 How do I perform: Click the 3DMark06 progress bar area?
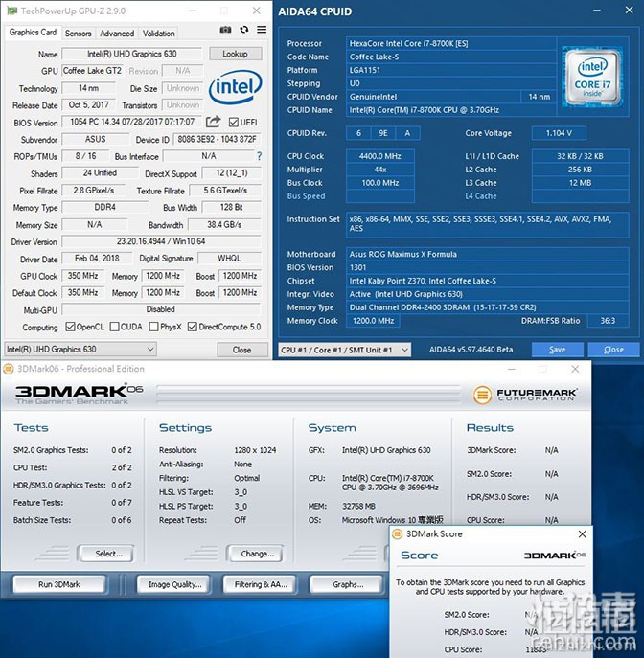(309, 395)
